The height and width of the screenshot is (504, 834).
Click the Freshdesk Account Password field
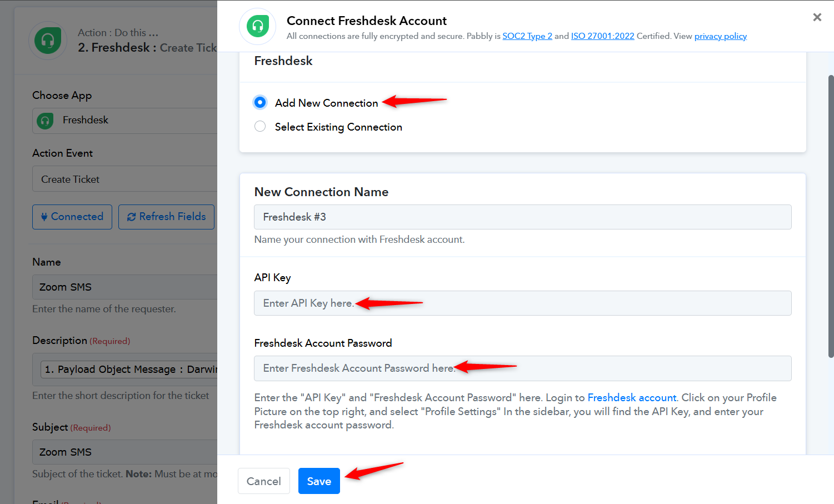[x=523, y=368]
